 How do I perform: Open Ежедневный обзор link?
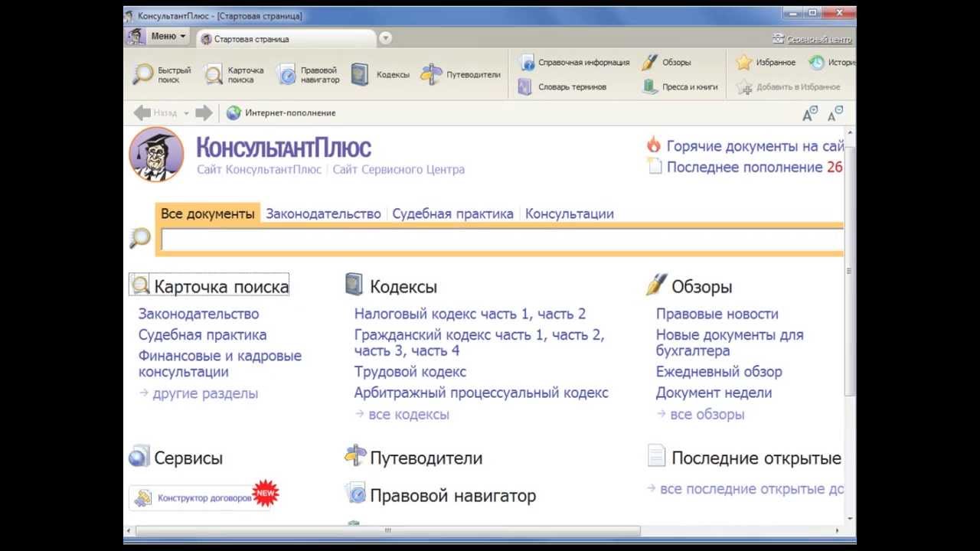(x=719, y=372)
